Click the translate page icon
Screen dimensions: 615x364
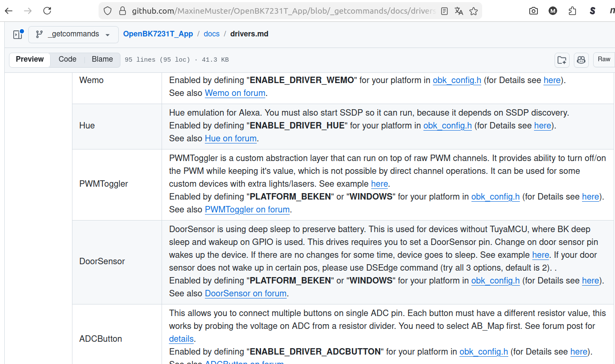point(459,11)
